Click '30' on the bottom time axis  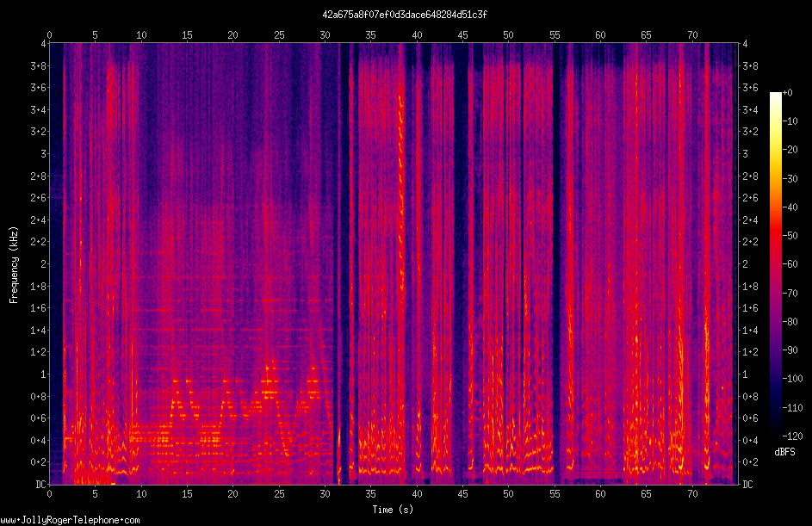click(325, 494)
